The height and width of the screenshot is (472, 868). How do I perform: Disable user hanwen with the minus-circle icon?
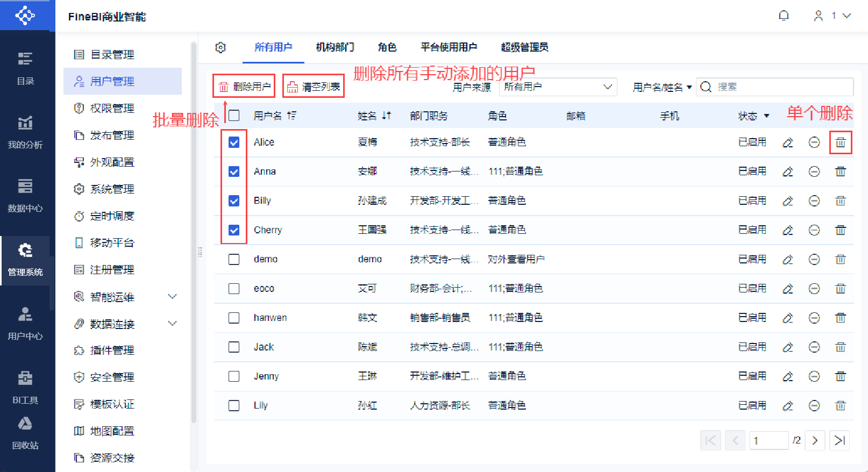(x=814, y=318)
